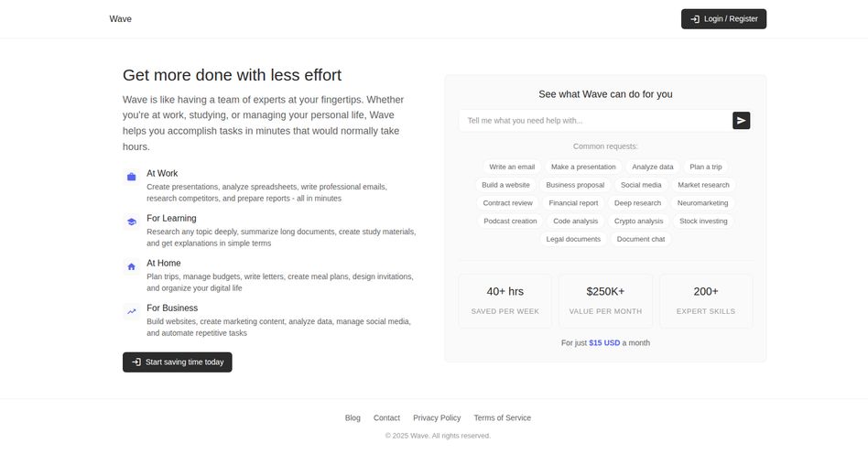The height and width of the screenshot is (454, 868).
Task: Select the 'Write an email' request chip
Action: point(512,167)
